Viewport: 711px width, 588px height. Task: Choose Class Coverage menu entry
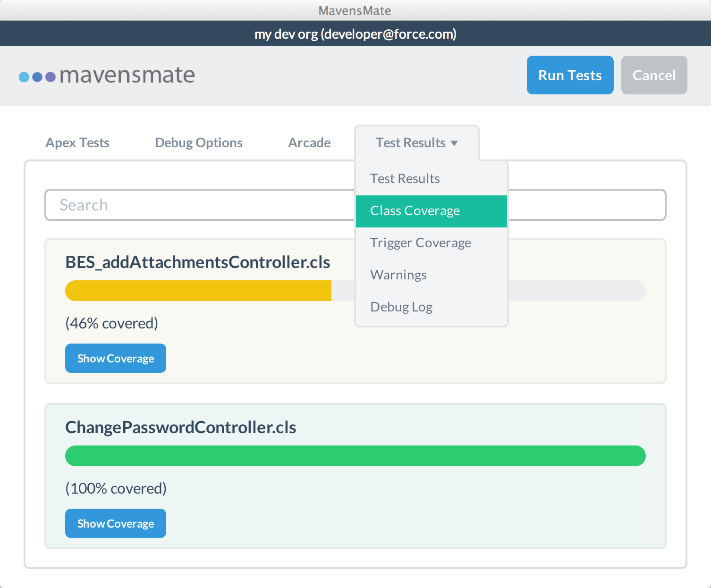tap(432, 211)
